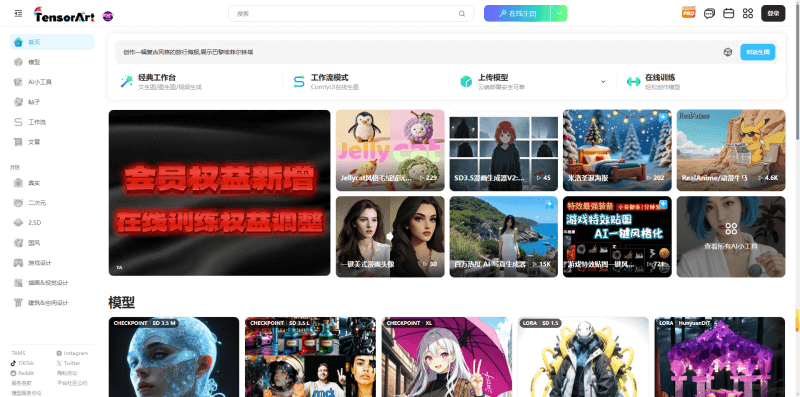Open the PRO membership badge icon
Image resolution: width=800 pixels, height=397 pixels.
coord(689,13)
